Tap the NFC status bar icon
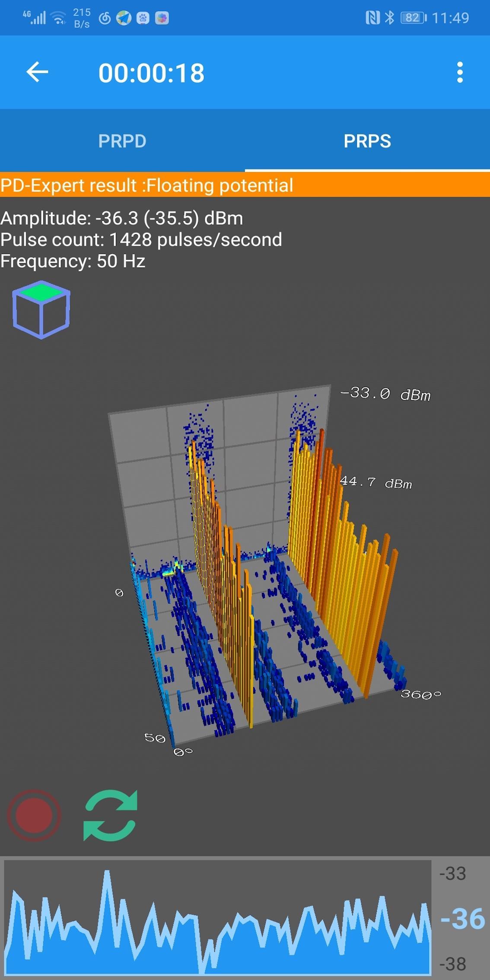 pyautogui.click(x=372, y=18)
